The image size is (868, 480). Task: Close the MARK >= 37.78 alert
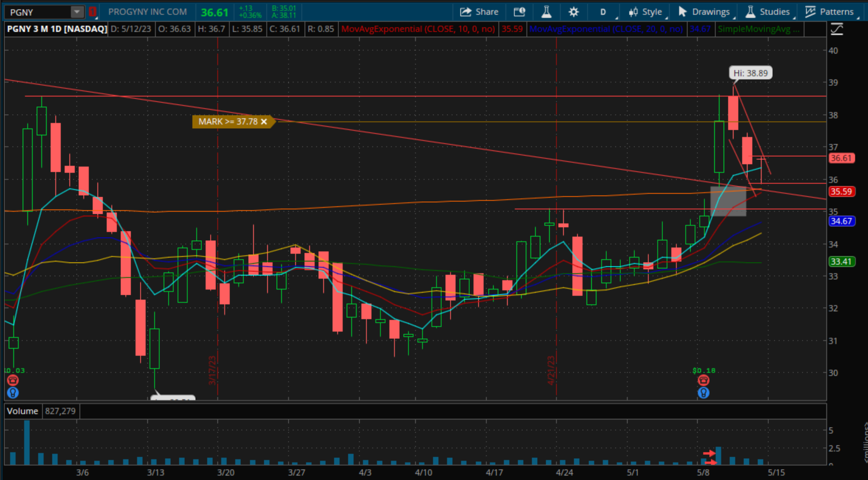pyautogui.click(x=264, y=121)
